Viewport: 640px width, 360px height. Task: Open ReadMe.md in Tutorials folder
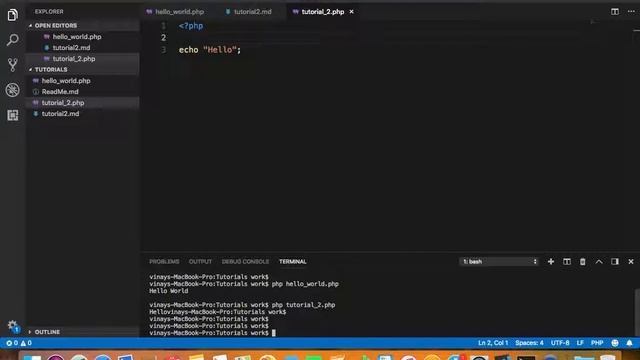coord(60,92)
